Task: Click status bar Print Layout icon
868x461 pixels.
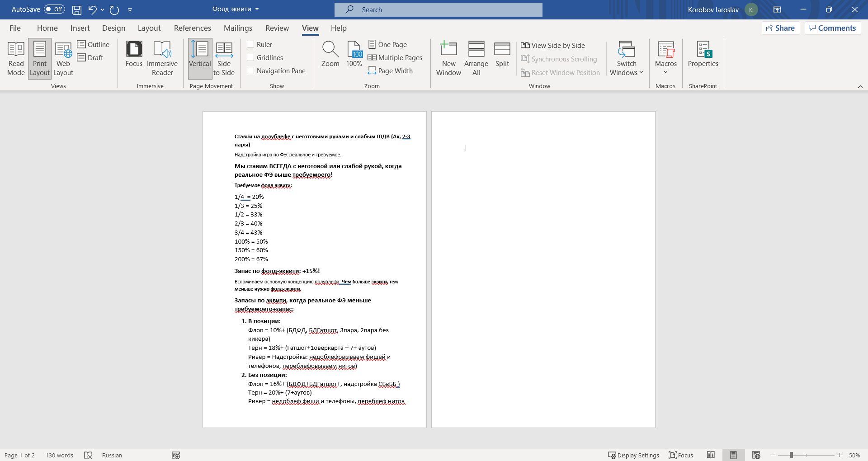Action: [733, 455]
